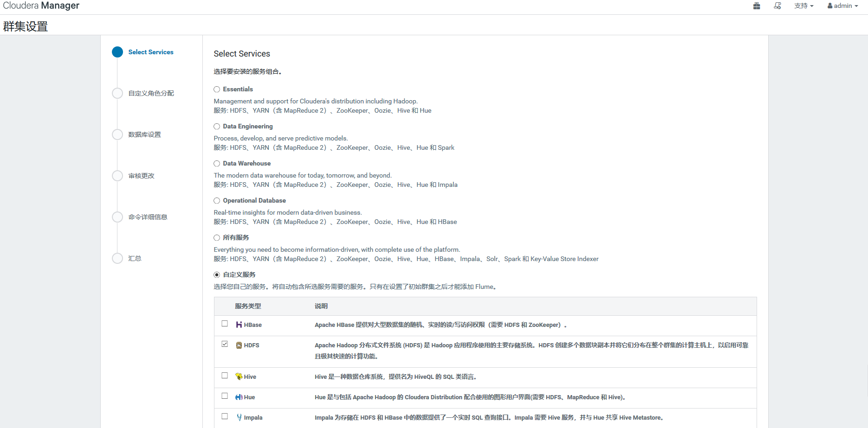This screenshot has width=868, height=428.
Task: Choose the 所有服务 radio option
Action: pos(217,238)
